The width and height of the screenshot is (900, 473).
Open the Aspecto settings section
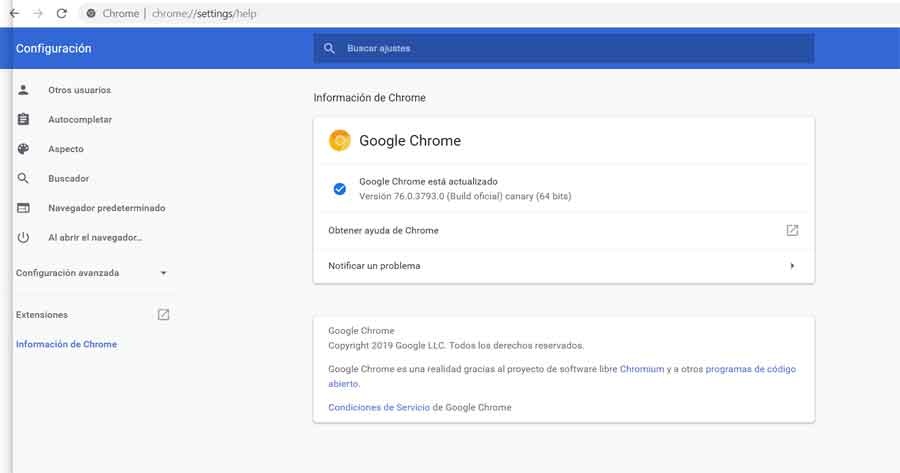(66, 149)
